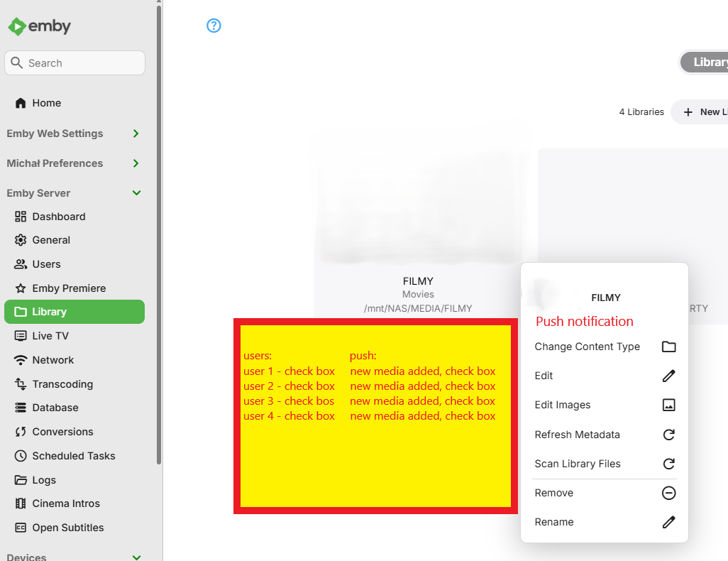The width and height of the screenshot is (728, 561).
Task: Click the minus circle icon beside Remove
Action: coord(668,493)
